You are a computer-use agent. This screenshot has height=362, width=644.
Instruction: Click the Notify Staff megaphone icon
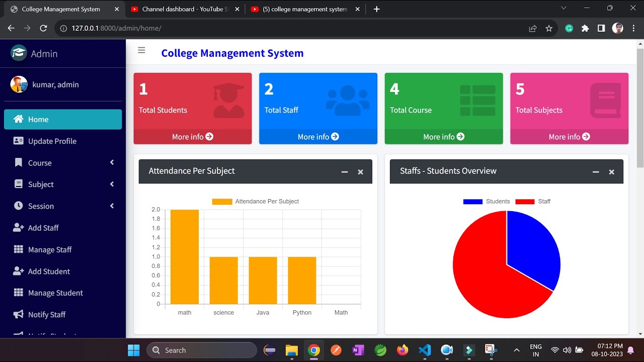tap(18, 314)
